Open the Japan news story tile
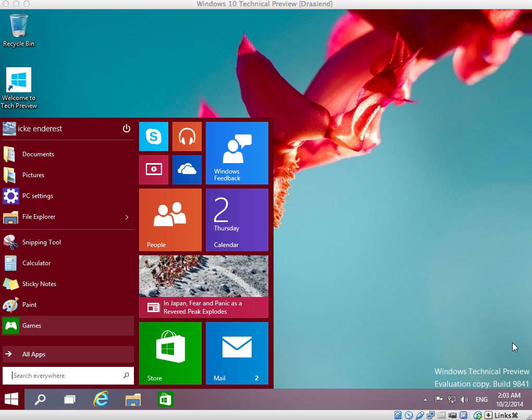Image resolution: width=532 pixels, height=420 pixels. [204, 286]
